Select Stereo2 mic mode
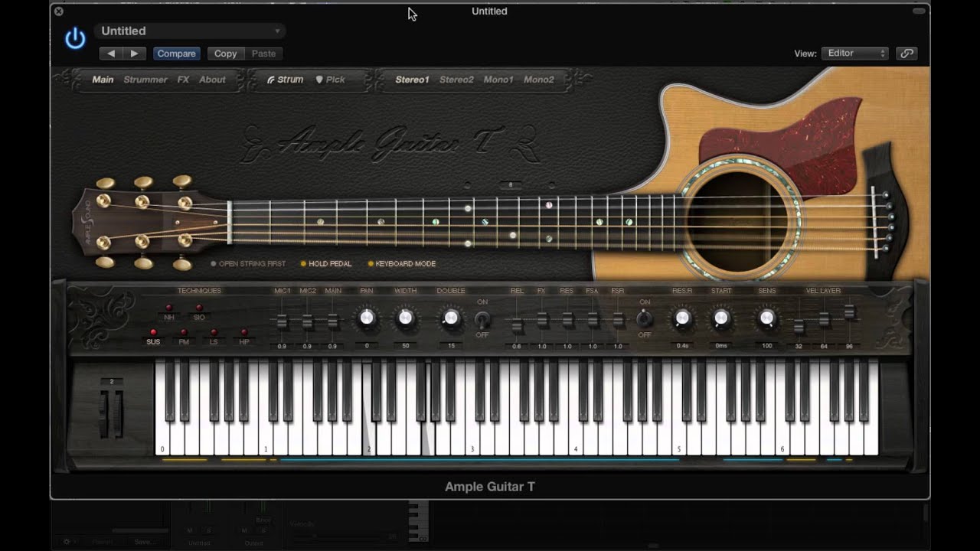Image resolution: width=980 pixels, height=551 pixels. [456, 80]
